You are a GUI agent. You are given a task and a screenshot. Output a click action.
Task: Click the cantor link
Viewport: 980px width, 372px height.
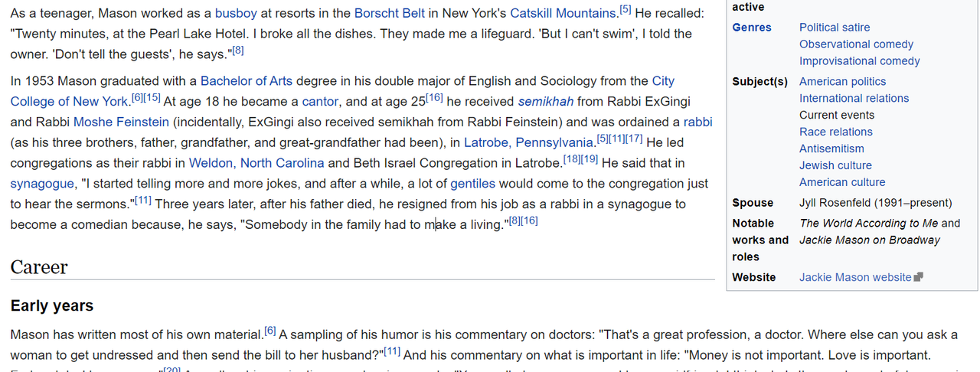tap(320, 101)
